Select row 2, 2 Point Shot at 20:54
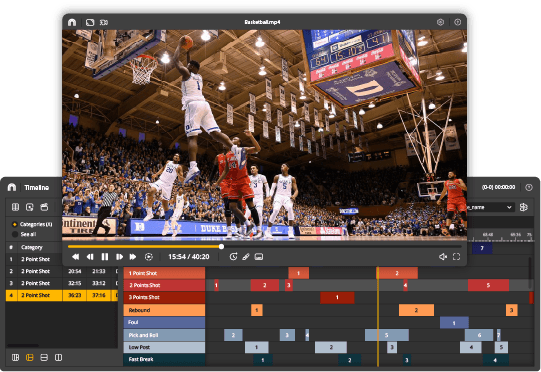This screenshot has width=541, height=372. pyautogui.click(x=62, y=271)
